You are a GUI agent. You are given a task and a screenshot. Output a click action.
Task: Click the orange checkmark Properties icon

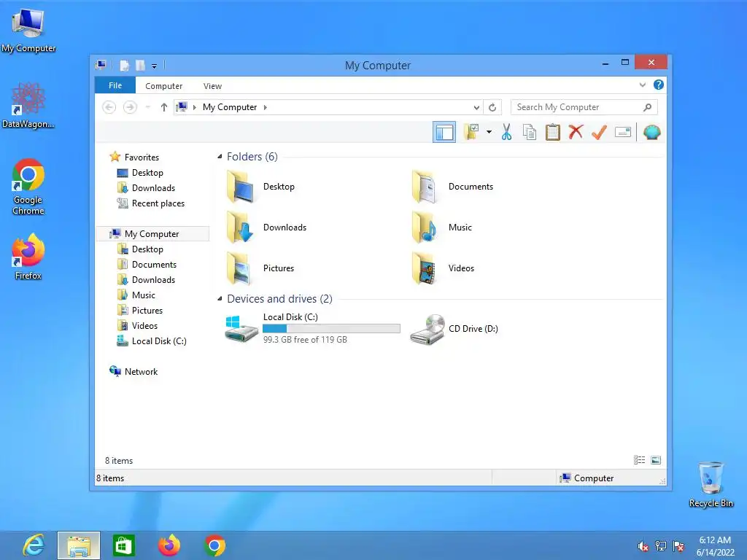[x=599, y=132]
